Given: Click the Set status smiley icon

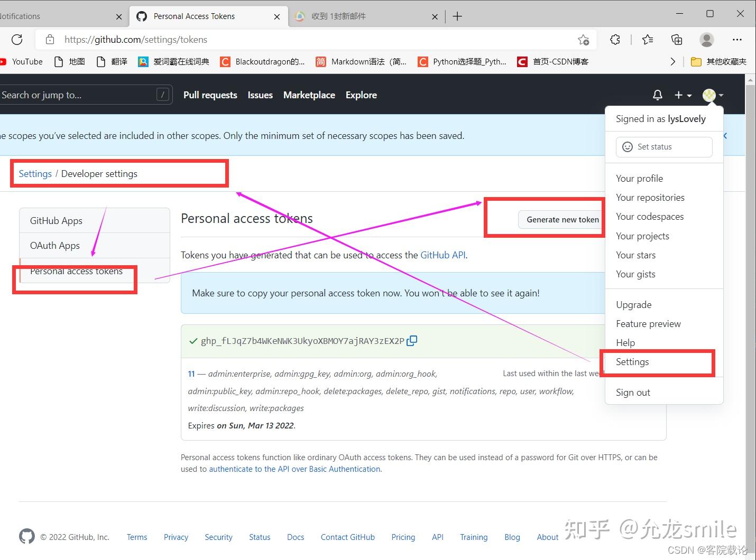Looking at the screenshot, I should point(628,147).
